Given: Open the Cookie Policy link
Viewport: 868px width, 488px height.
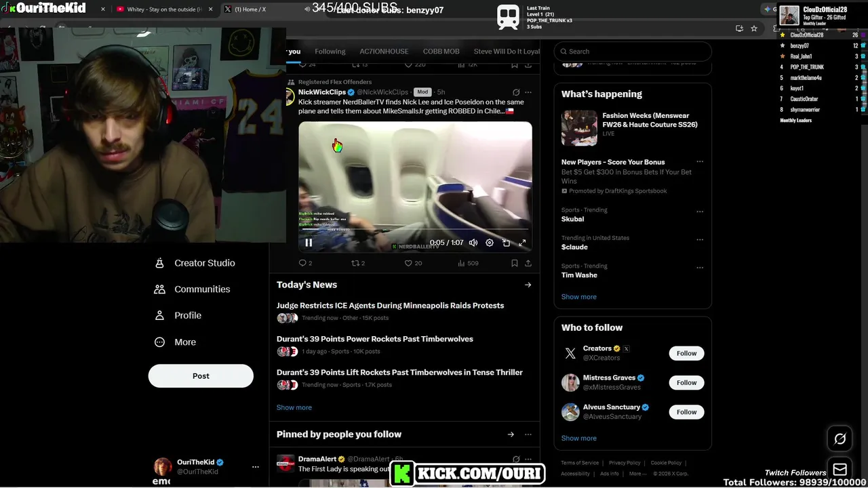Looking at the screenshot, I should click(x=666, y=463).
